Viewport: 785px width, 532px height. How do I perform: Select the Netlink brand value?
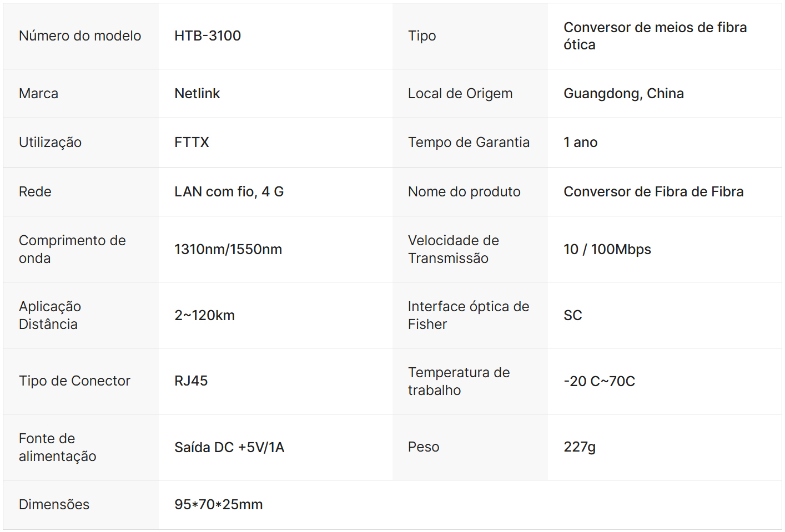point(197,94)
